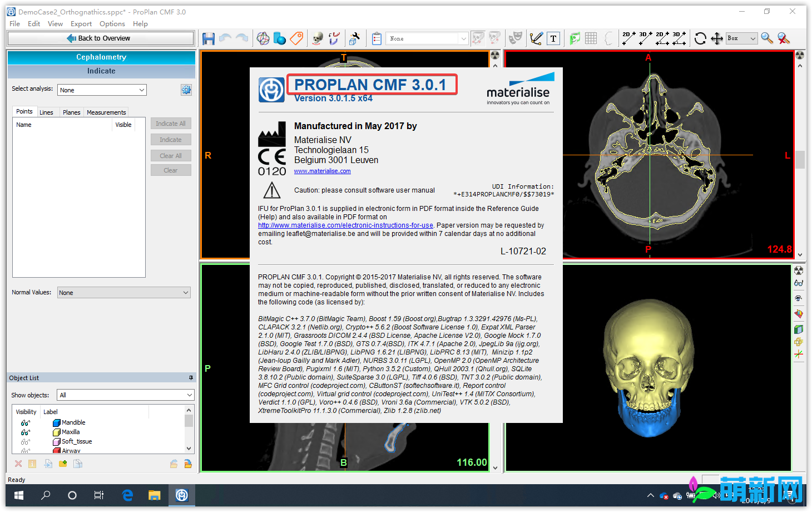Click the Save icon in the toolbar
Image resolution: width=812 pixels, height=512 pixels.
click(x=209, y=38)
